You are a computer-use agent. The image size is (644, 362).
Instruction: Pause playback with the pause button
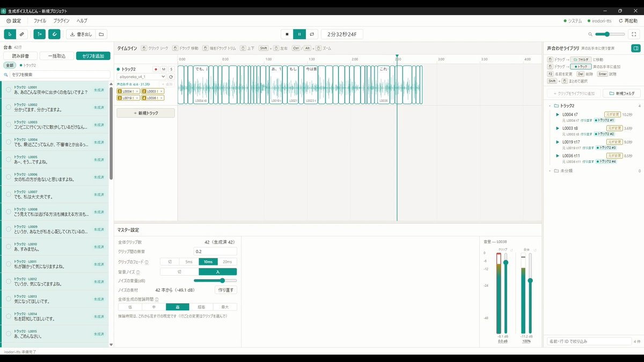coord(299,34)
